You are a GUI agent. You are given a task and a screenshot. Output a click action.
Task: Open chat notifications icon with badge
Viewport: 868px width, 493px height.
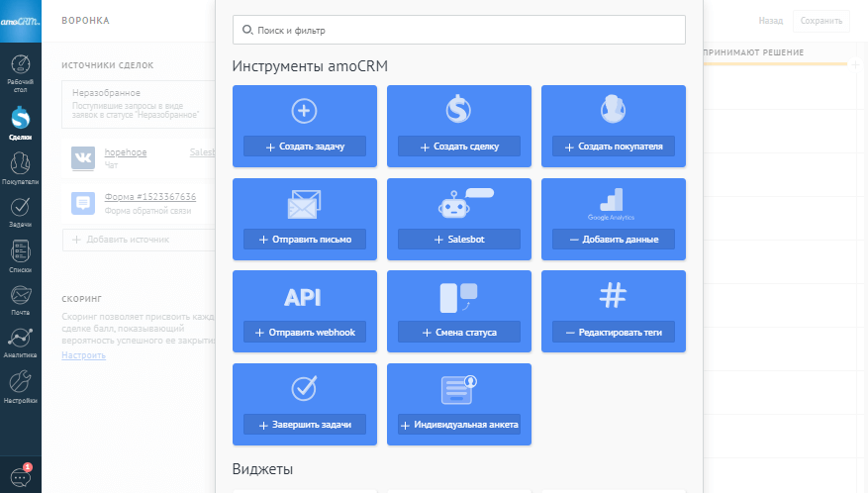point(21,475)
